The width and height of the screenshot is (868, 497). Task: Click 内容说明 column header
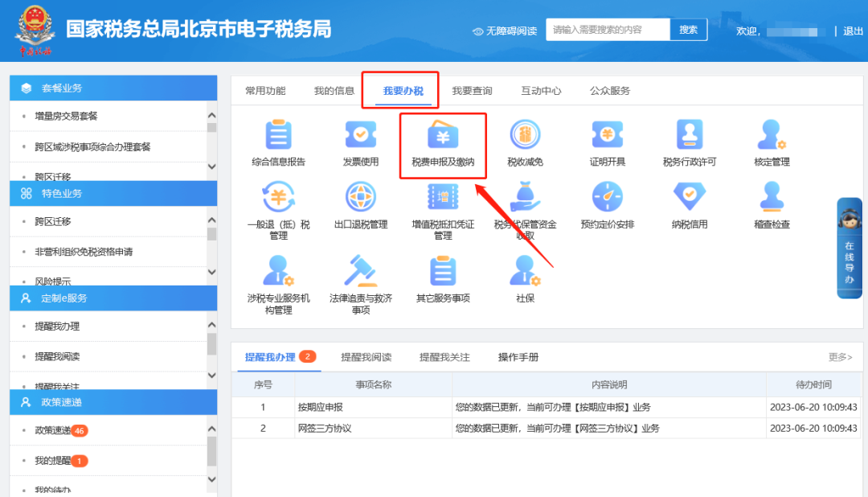609,384
